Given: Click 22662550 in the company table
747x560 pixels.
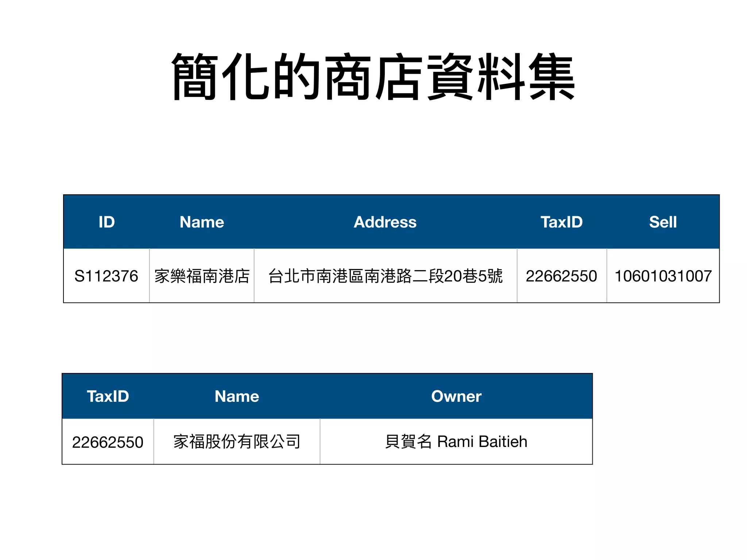Looking at the screenshot, I should (x=108, y=442).
